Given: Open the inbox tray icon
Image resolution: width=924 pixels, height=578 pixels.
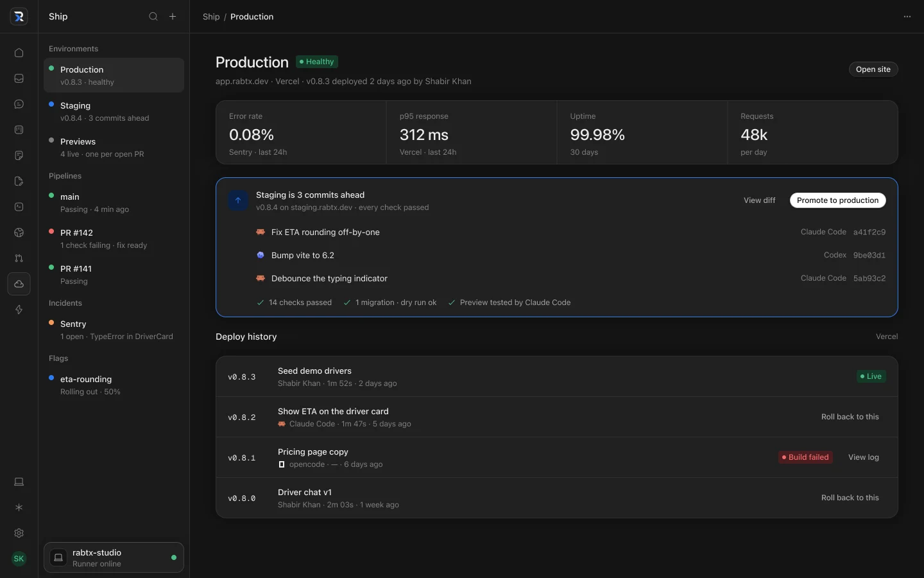Looking at the screenshot, I should [x=19, y=78].
